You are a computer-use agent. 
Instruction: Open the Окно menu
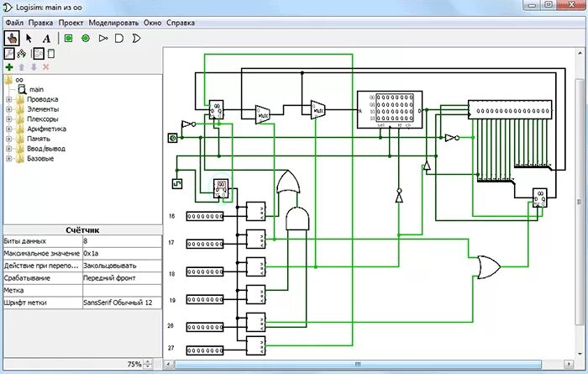(x=153, y=23)
